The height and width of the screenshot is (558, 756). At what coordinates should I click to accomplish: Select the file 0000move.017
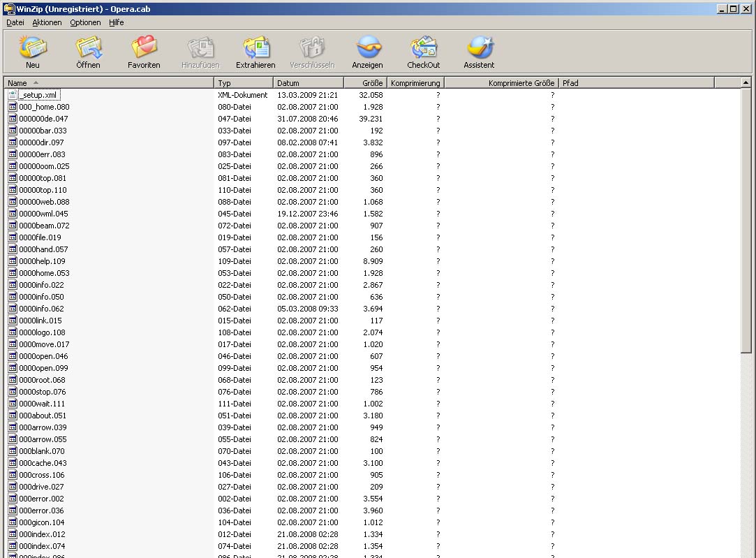coord(44,344)
